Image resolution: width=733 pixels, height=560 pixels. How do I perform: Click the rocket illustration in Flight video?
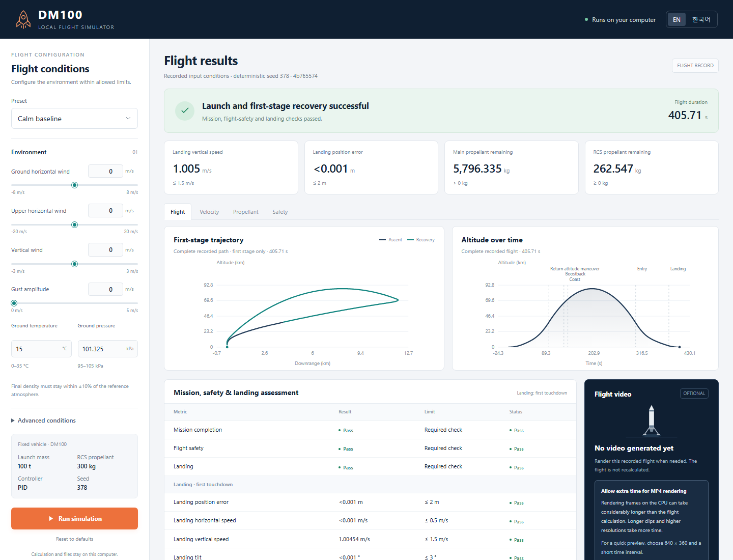(651, 421)
